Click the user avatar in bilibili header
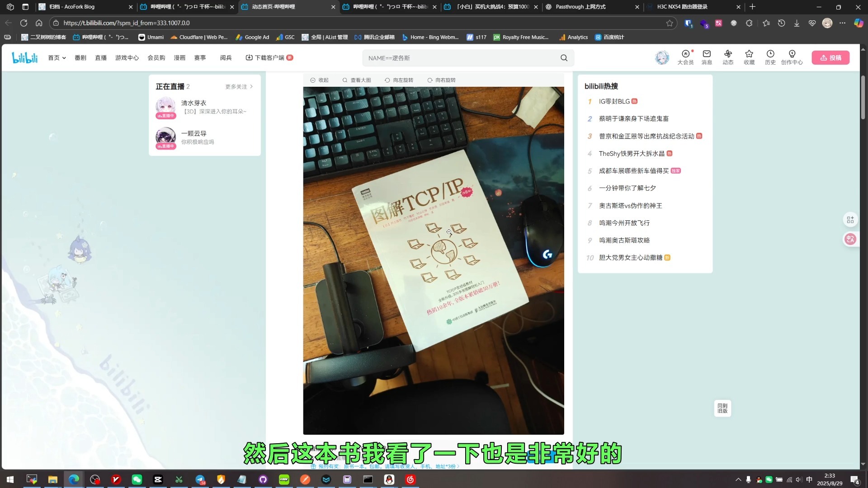The width and height of the screenshot is (868, 488). [662, 57]
